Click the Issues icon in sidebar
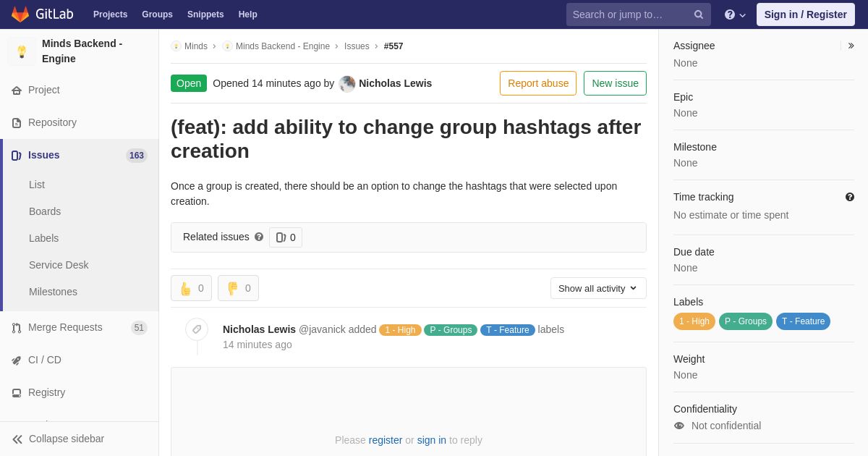The width and height of the screenshot is (868, 456). 17,156
